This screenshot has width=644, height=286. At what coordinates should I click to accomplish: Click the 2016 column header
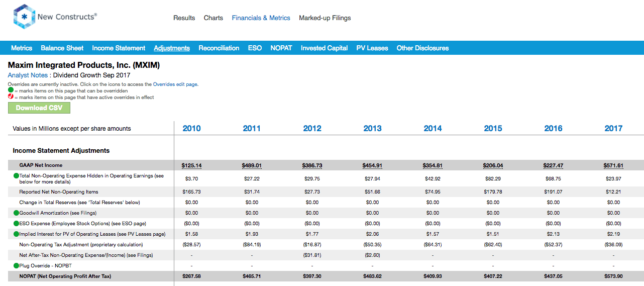click(x=554, y=129)
